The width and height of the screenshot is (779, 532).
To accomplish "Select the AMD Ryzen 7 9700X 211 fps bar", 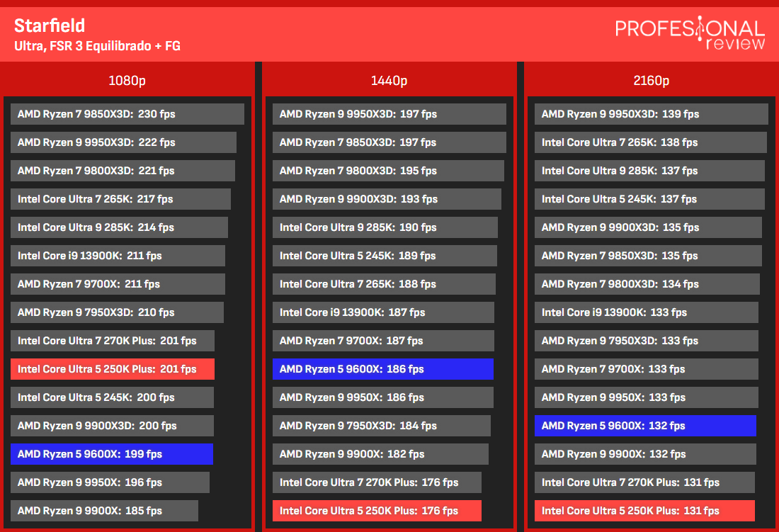I will (x=118, y=283).
